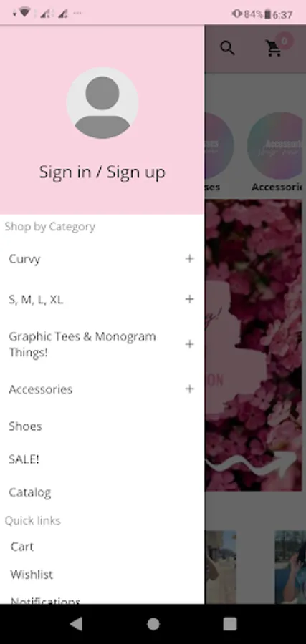Tap the cart badge counter
Screen dimensions: 306x644
(284, 41)
